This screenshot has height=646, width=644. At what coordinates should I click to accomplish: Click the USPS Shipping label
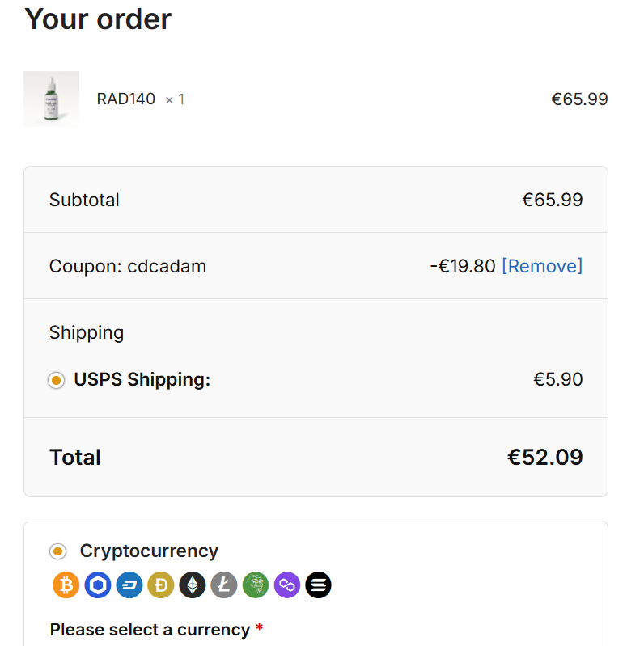pos(142,379)
